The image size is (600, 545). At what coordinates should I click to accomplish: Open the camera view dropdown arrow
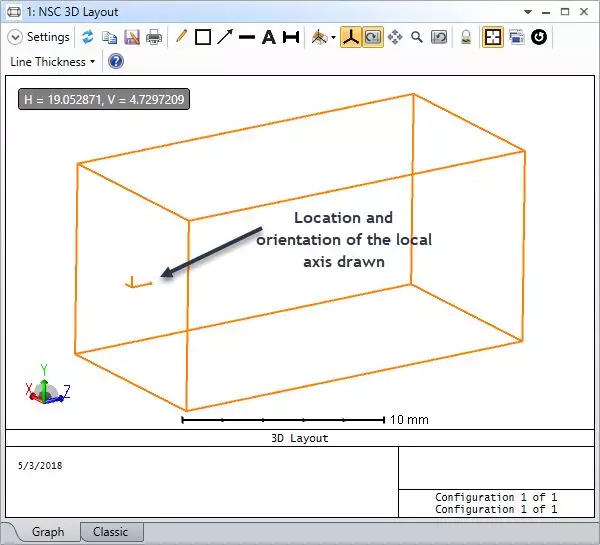pos(333,38)
